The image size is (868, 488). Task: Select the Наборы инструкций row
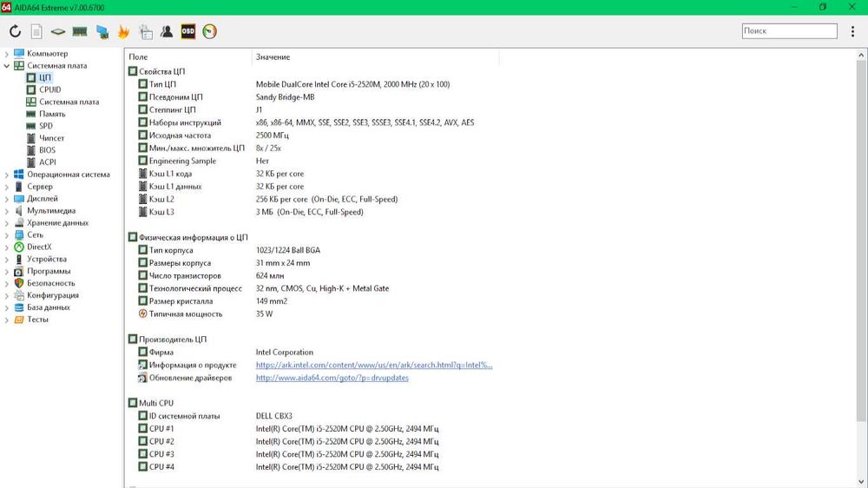coord(312,122)
